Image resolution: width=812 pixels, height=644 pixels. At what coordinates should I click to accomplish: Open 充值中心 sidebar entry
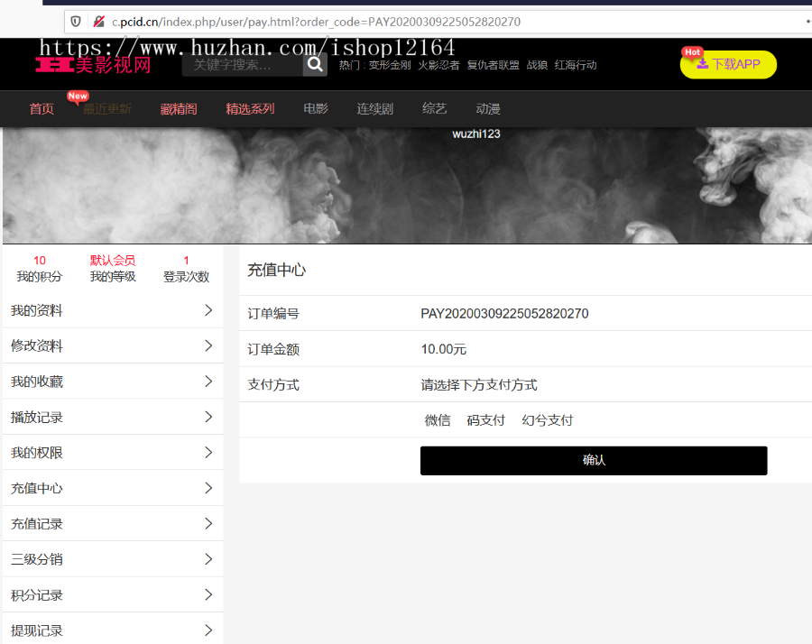point(113,488)
